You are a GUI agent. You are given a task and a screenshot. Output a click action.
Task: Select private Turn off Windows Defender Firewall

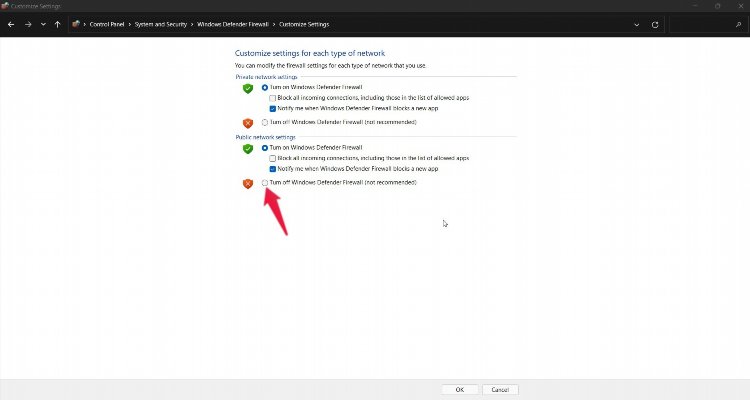tap(265, 122)
